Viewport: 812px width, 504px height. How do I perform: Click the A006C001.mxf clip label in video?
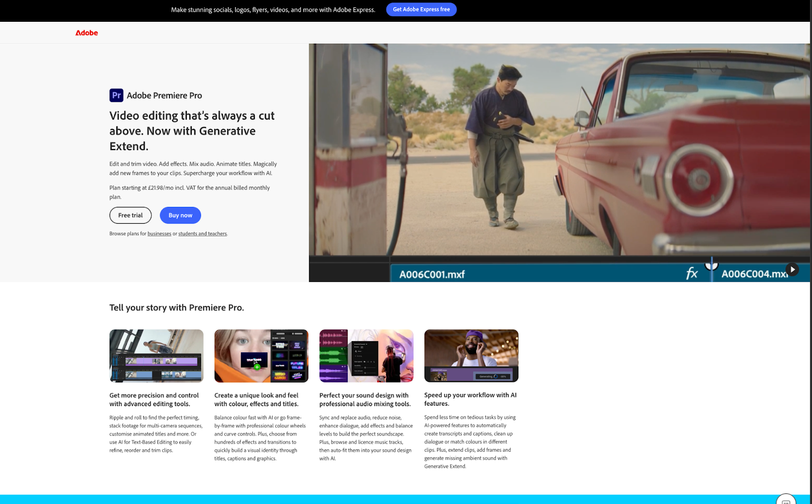pos(432,274)
